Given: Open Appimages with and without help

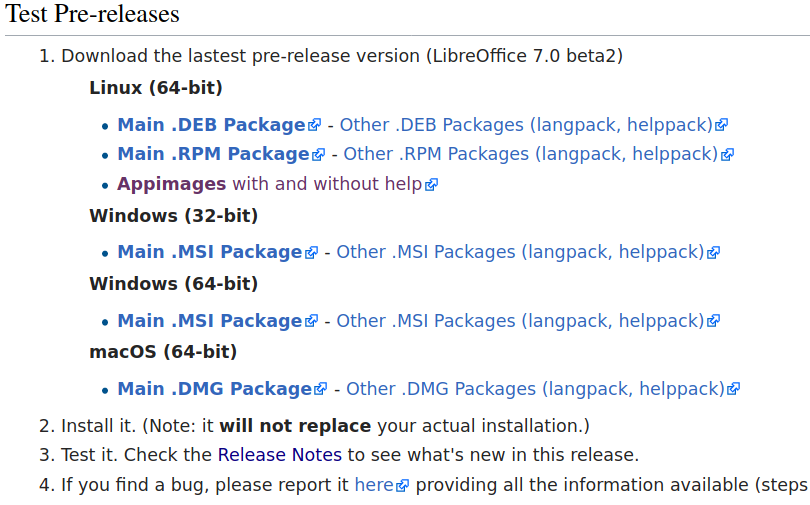Looking at the screenshot, I should pyautogui.click(x=270, y=184).
